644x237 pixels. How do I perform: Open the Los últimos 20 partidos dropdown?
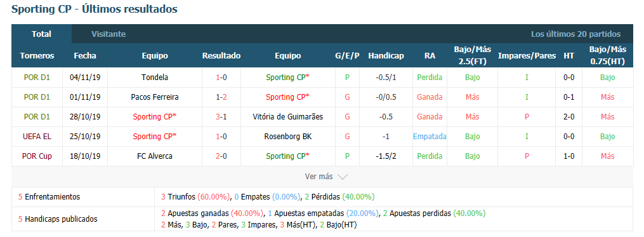click(x=575, y=34)
